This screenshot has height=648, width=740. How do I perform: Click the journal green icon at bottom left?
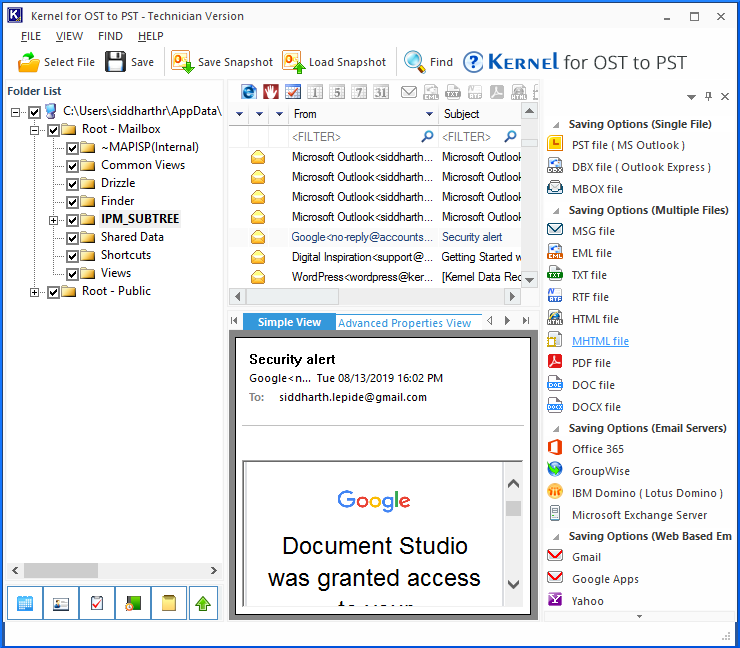coord(133,603)
